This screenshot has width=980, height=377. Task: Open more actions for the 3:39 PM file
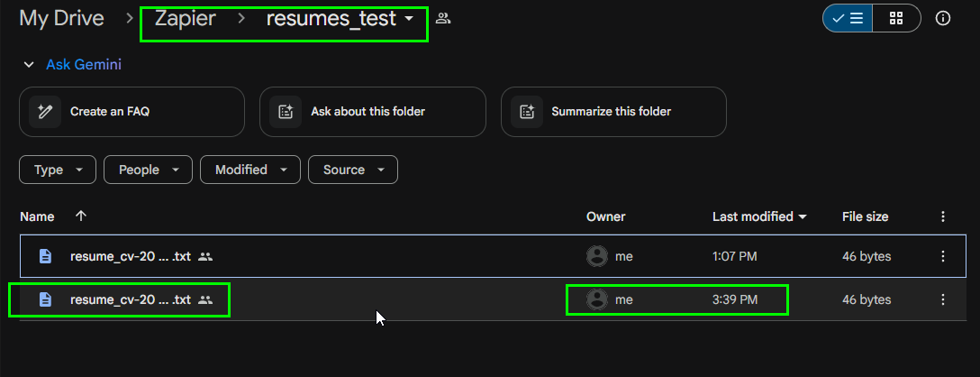[x=942, y=300]
